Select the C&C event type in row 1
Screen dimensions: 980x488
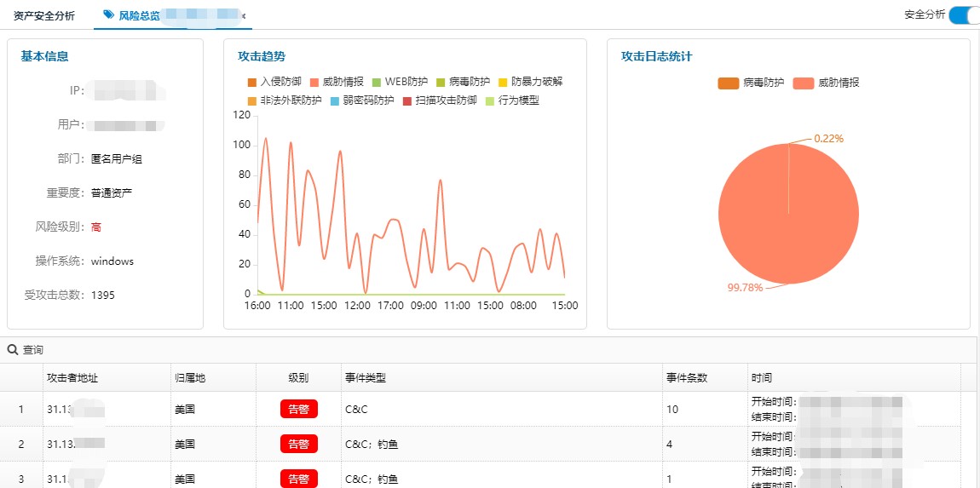tap(355, 410)
